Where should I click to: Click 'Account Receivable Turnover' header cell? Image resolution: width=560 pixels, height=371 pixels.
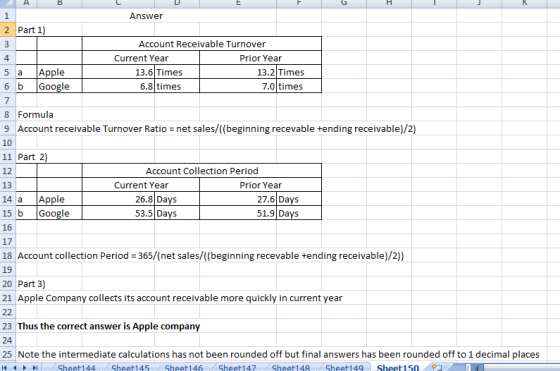coord(202,44)
